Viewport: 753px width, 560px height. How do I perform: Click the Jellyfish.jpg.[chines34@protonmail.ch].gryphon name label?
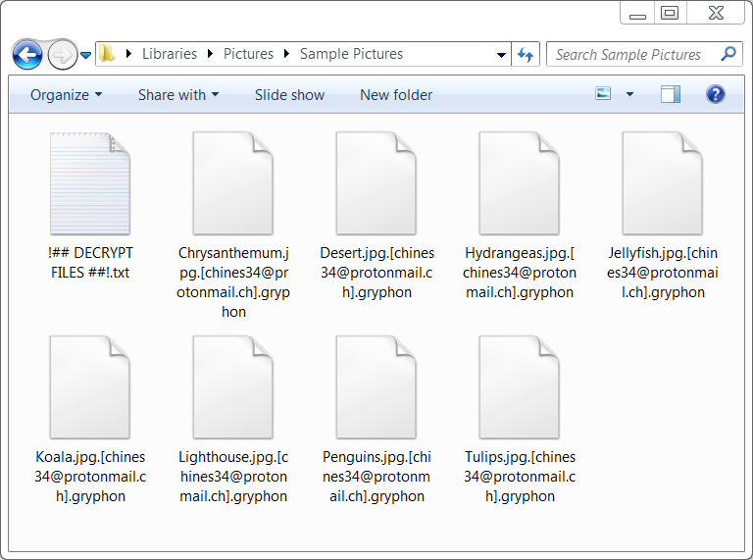pyautogui.click(x=663, y=273)
